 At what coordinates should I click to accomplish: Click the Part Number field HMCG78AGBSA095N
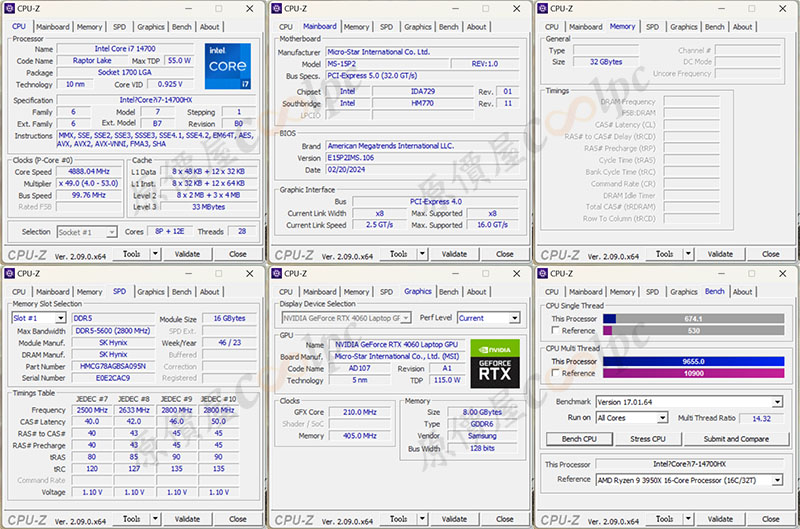pyautogui.click(x=113, y=366)
